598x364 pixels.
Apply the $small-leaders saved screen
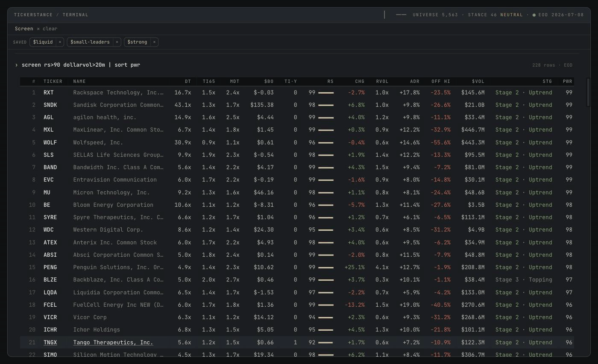tap(90, 42)
